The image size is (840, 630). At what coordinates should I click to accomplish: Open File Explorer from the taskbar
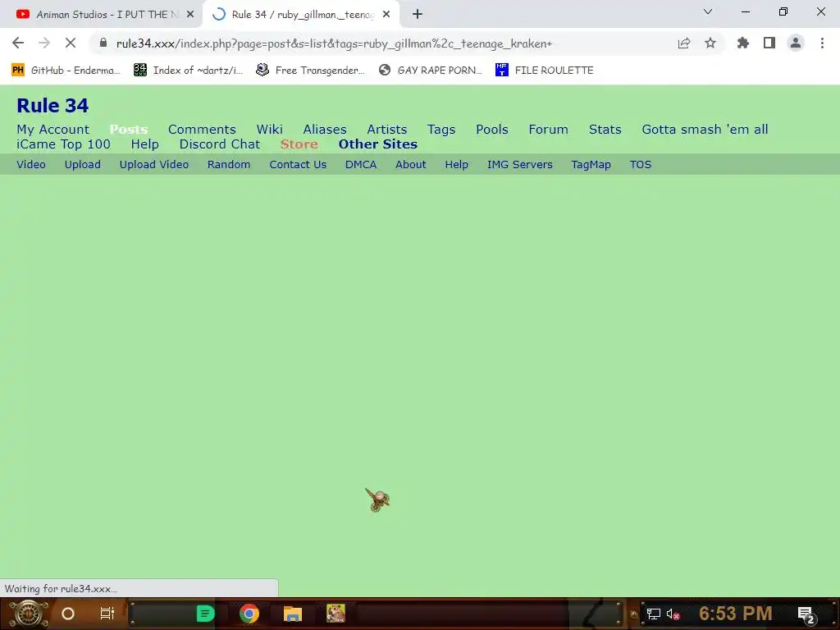[x=293, y=614]
